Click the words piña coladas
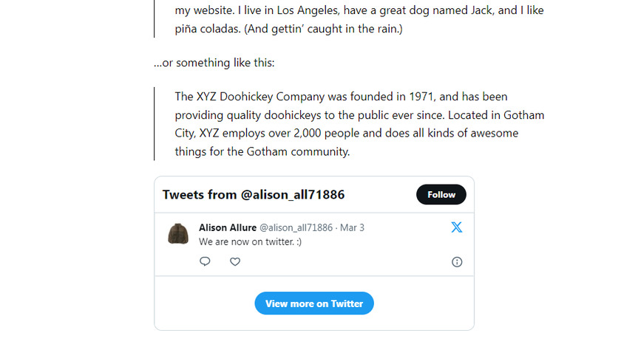Screen dimensions: 621x364 (208, 29)
